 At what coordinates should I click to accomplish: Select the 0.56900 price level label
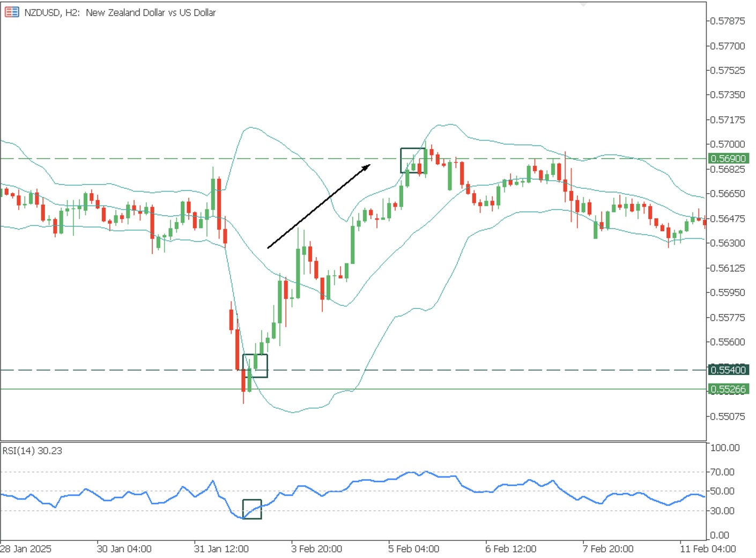point(728,159)
